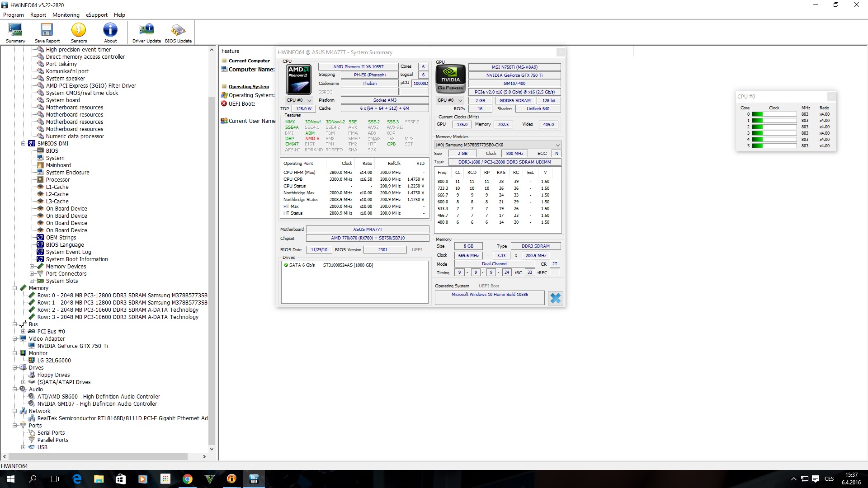Open the eSupport menu
Viewport: 868px width, 488px height.
(x=97, y=15)
